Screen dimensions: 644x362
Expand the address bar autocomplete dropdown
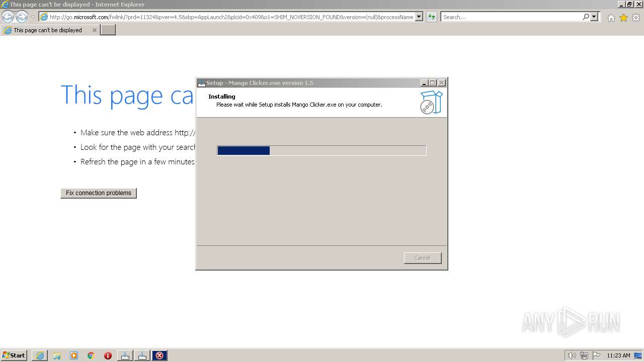pyautogui.click(x=419, y=17)
